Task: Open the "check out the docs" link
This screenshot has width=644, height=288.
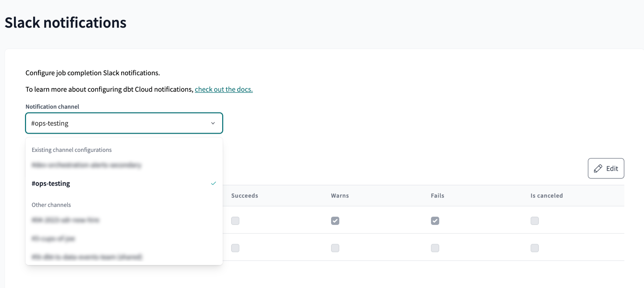Action: [224, 89]
